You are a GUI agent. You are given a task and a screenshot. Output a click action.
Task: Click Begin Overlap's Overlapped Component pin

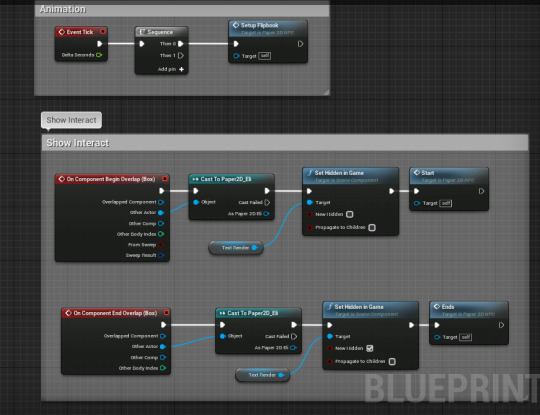pyautogui.click(x=161, y=202)
